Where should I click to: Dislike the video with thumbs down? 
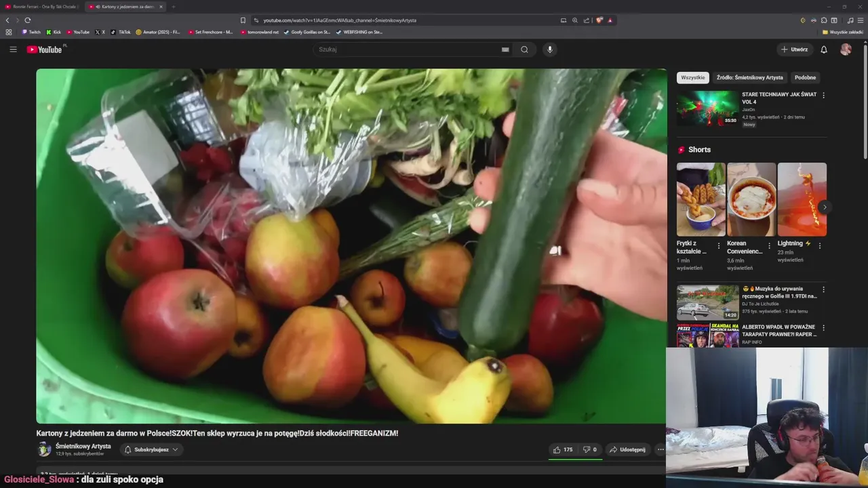pyautogui.click(x=590, y=449)
